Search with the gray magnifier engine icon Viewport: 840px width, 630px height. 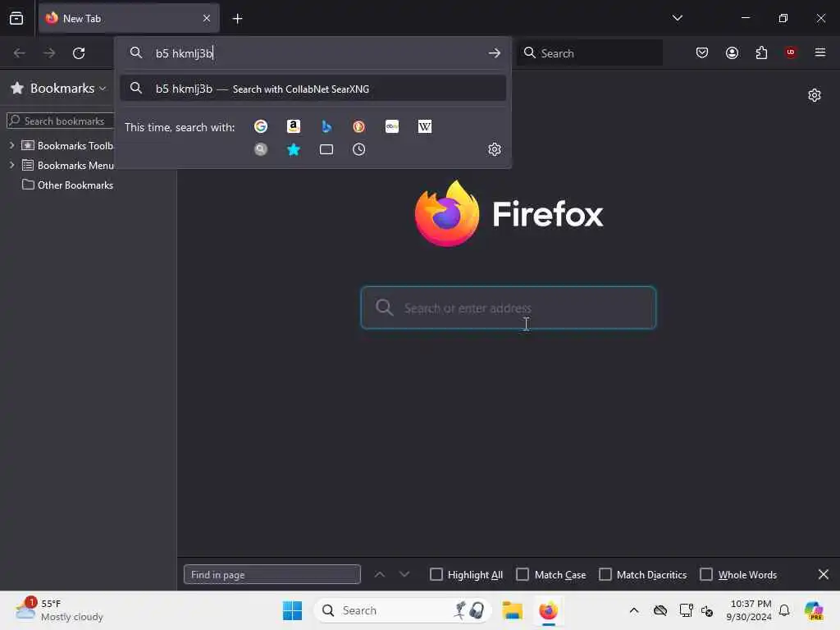pos(261,149)
